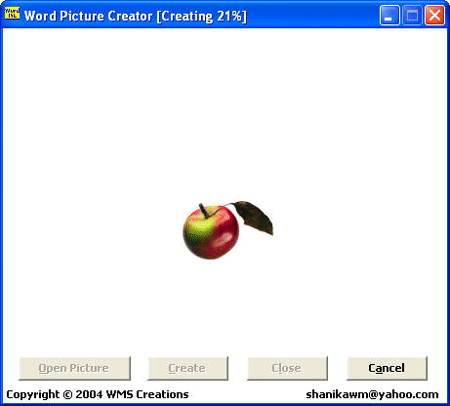
Task: Click the Word Picture Creator title bar icon
Action: pyautogui.click(x=12, y=14)
